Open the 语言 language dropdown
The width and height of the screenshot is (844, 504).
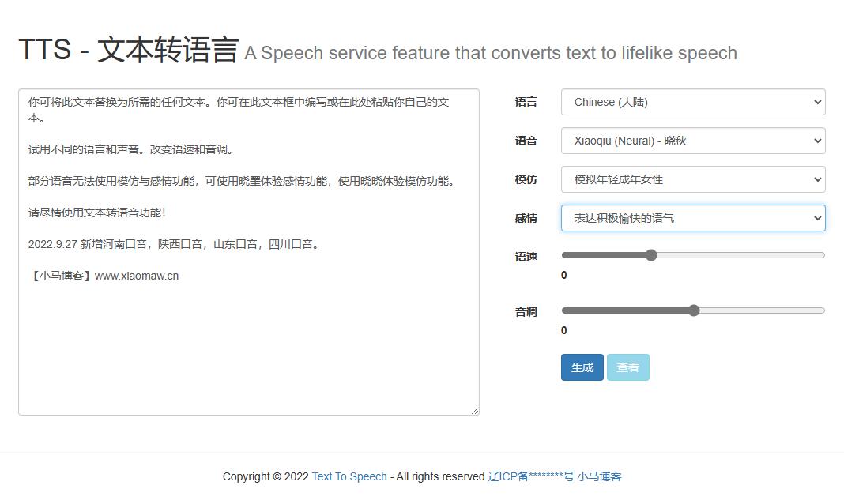coord(692,102)
